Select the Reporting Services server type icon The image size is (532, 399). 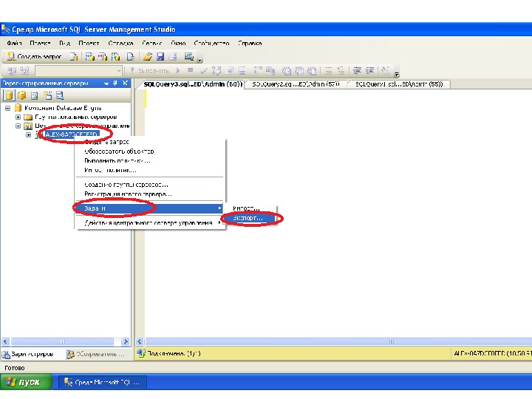[35, 95]
